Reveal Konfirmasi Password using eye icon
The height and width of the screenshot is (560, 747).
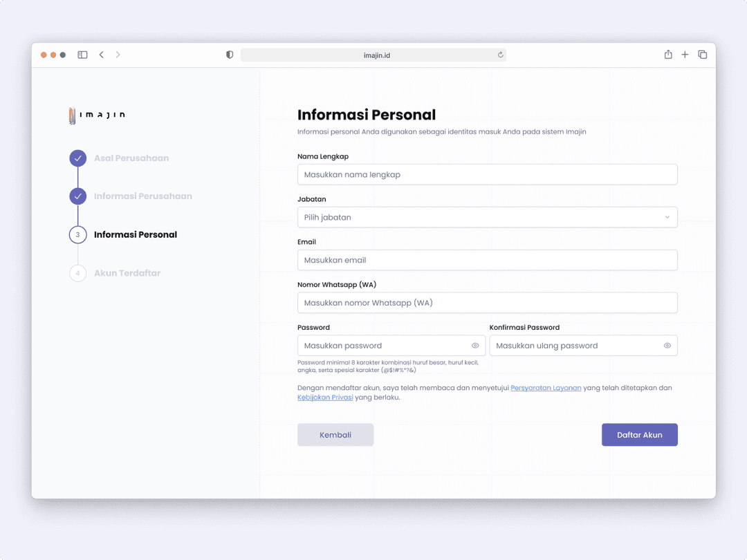[x=667, y=346]
